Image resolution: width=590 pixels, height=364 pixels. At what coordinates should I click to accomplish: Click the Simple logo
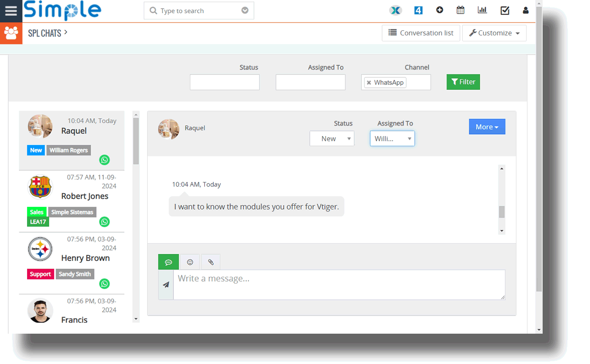click(x=62, y=11)
